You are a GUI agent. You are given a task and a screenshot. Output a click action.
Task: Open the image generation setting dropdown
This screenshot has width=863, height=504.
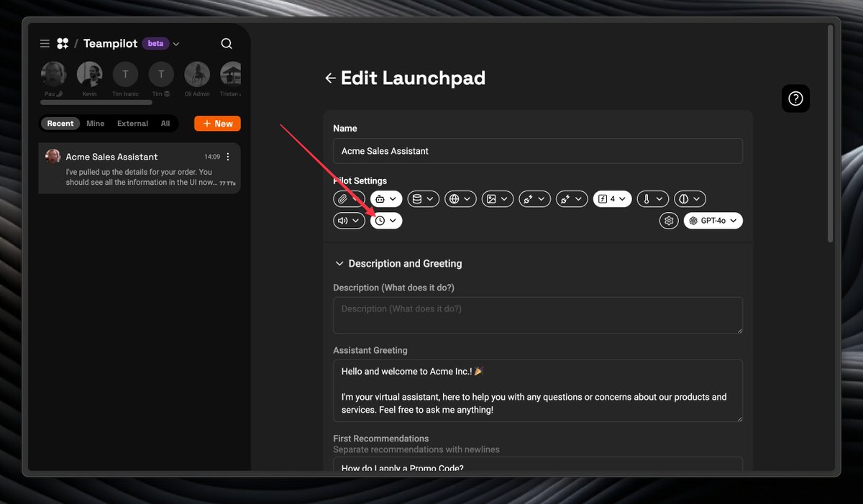498,199
